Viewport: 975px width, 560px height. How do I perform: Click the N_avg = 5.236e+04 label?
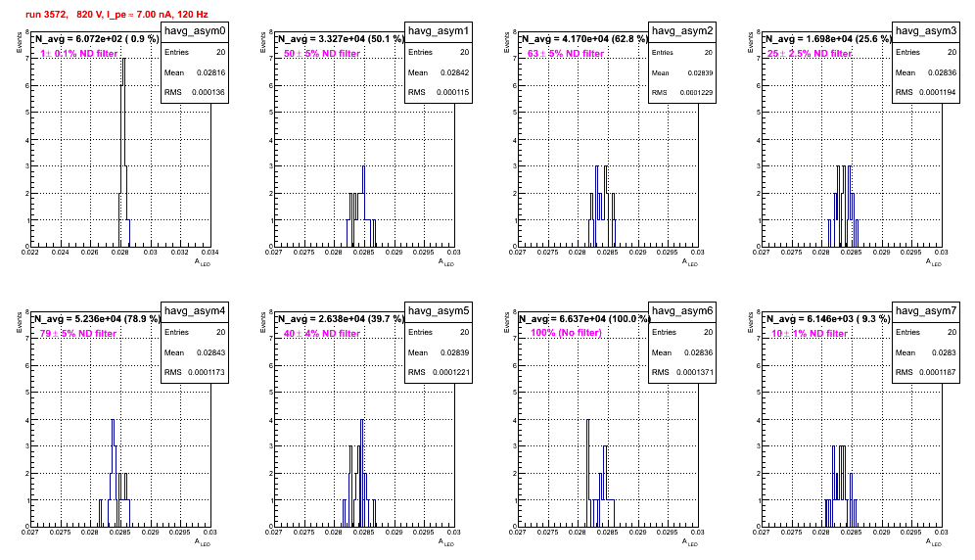point(96,318)
